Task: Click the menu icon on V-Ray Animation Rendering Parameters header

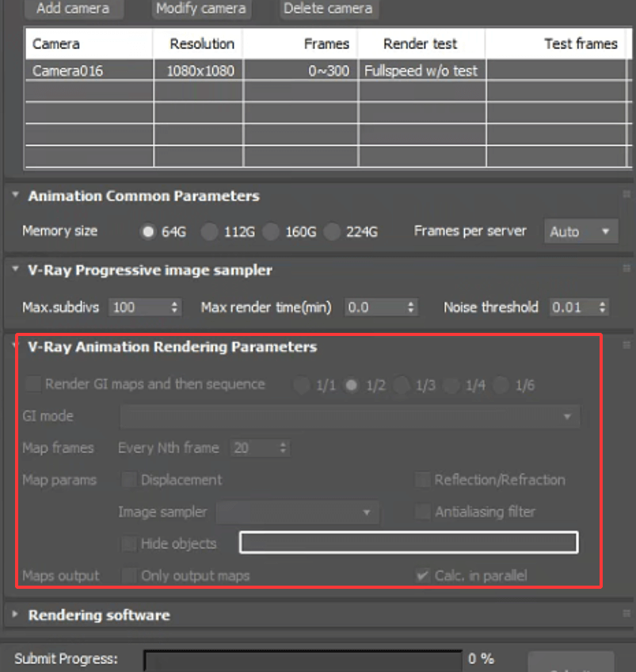Action: [628, 346]
